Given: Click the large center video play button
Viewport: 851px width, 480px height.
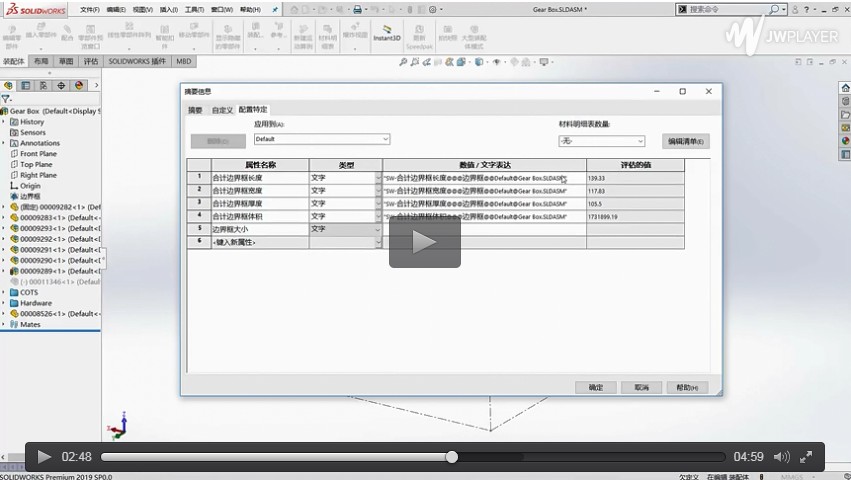Looking at the screenshot, I should [424, 241].
